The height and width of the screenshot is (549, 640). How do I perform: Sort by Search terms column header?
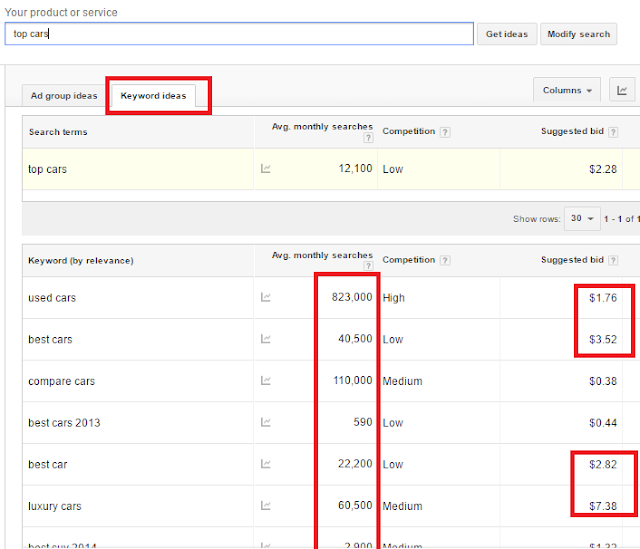[58, 132]
